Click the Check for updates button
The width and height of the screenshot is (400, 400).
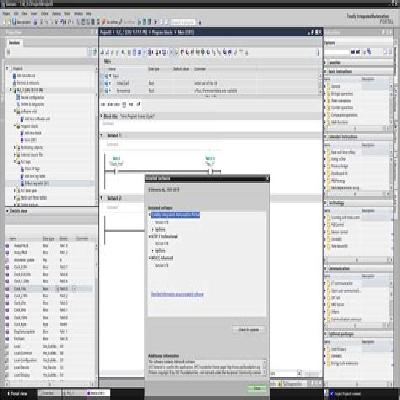(x=249, y=330)
